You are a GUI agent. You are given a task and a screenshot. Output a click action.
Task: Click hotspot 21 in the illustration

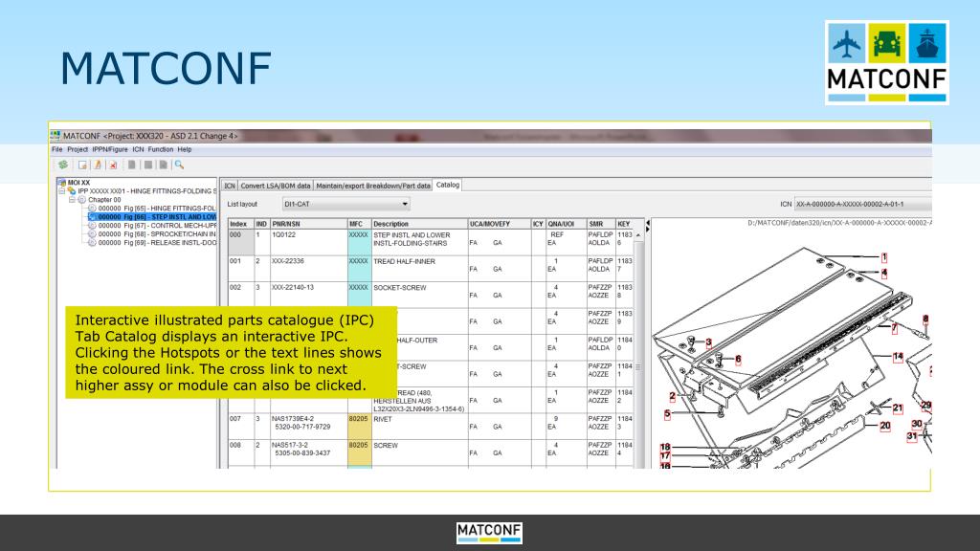pyautogui.click(x=898, y=408)
